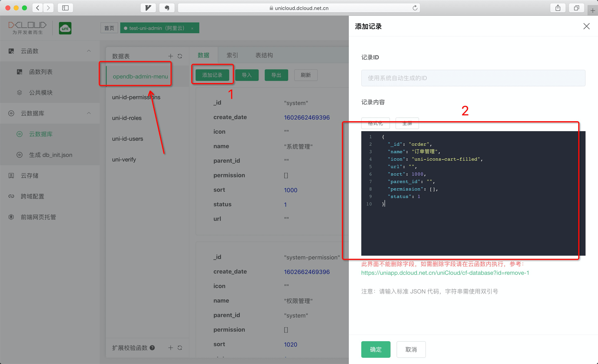Collapse the 云函数 section chevron
Screen dimensions: 598x364
point(89,51)
